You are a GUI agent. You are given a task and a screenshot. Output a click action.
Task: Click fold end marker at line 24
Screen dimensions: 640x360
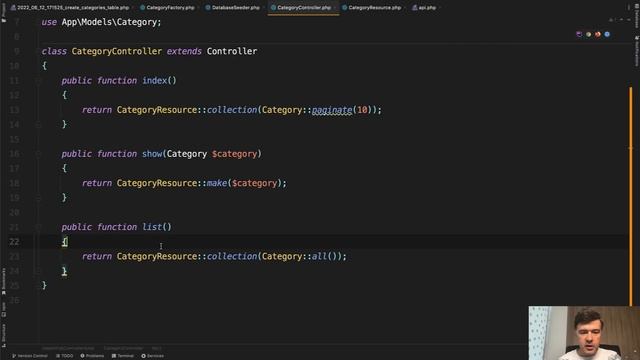[38, 271]
